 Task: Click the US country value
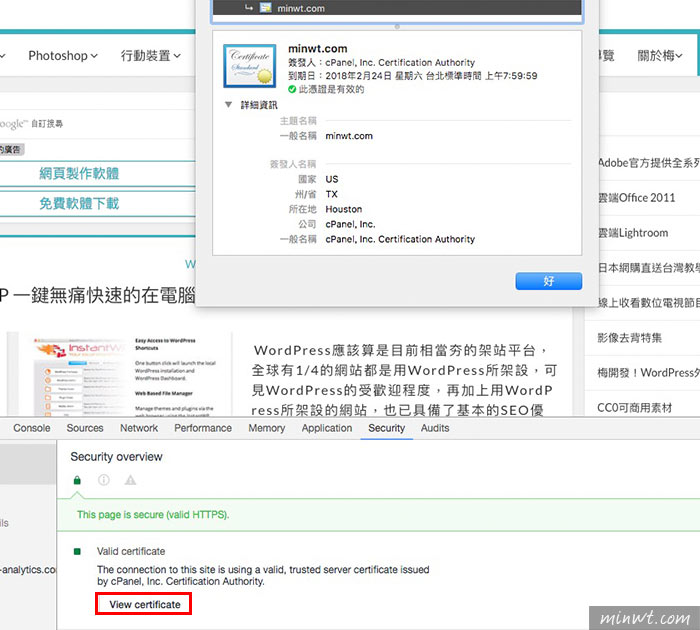click(332, 179)
